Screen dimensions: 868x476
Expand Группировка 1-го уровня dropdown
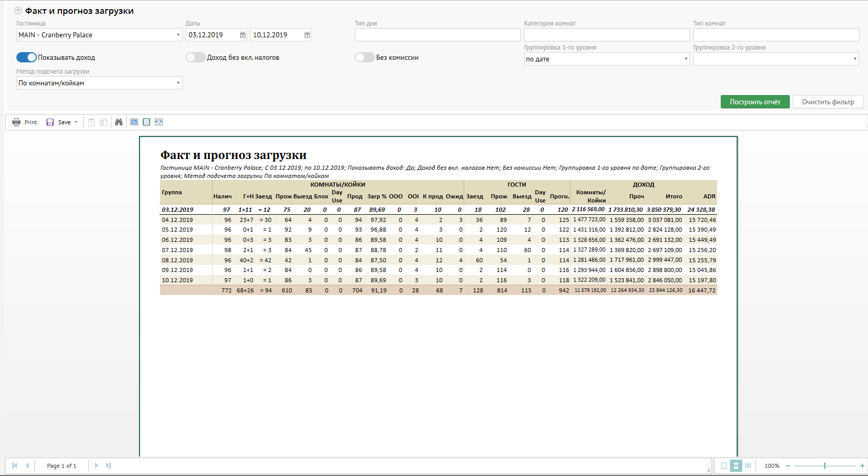coord(686,59)
